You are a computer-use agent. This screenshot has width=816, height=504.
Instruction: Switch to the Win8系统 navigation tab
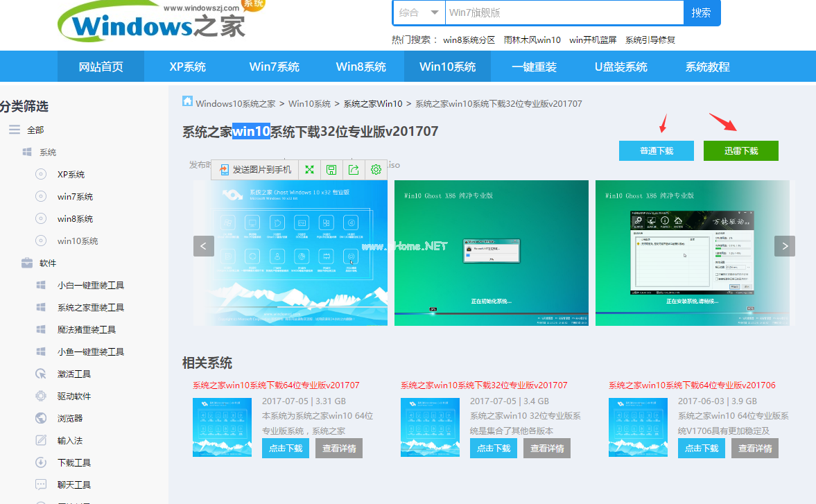tap(361, 66)
